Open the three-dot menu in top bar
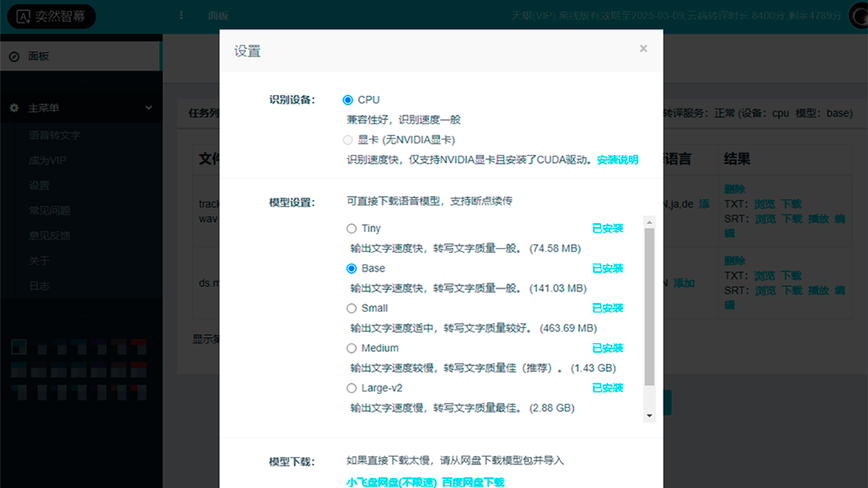Image resolution: width=868 pixels, height=488 pixels. point(181,16)
